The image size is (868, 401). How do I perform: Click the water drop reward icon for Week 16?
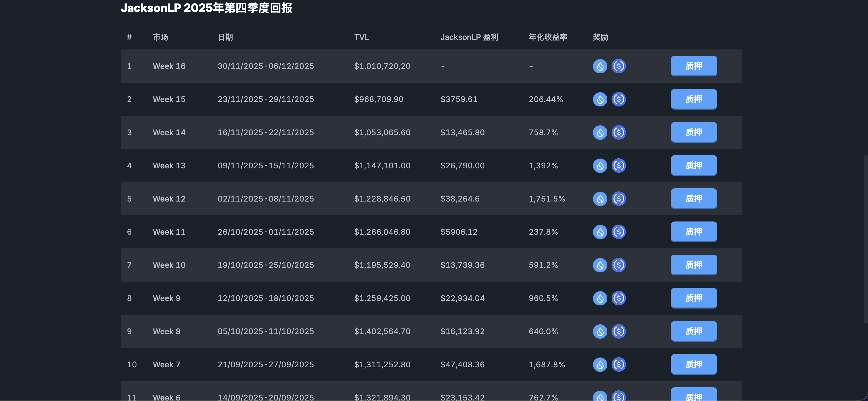point(600,66)
